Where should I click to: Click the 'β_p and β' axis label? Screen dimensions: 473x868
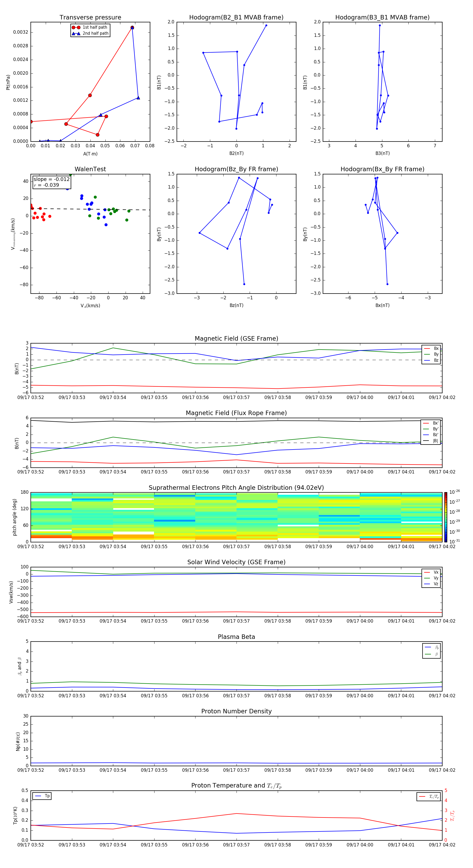[19, 666]
